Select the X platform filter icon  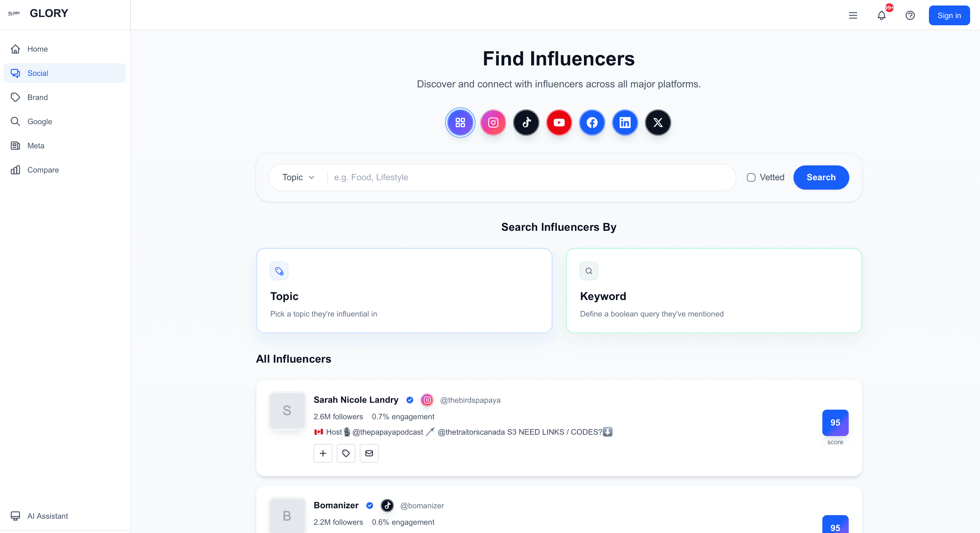(x=658, y=123)
